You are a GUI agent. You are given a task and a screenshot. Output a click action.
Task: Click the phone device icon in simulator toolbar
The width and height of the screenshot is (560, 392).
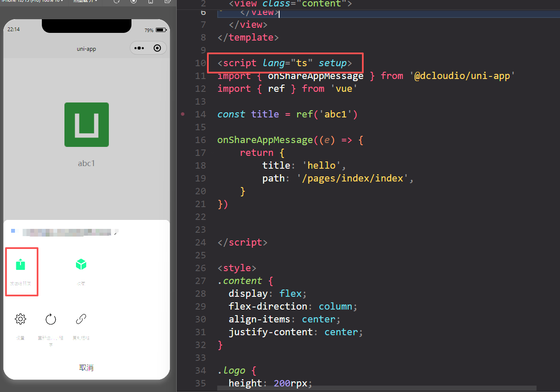tap(151, 1)
